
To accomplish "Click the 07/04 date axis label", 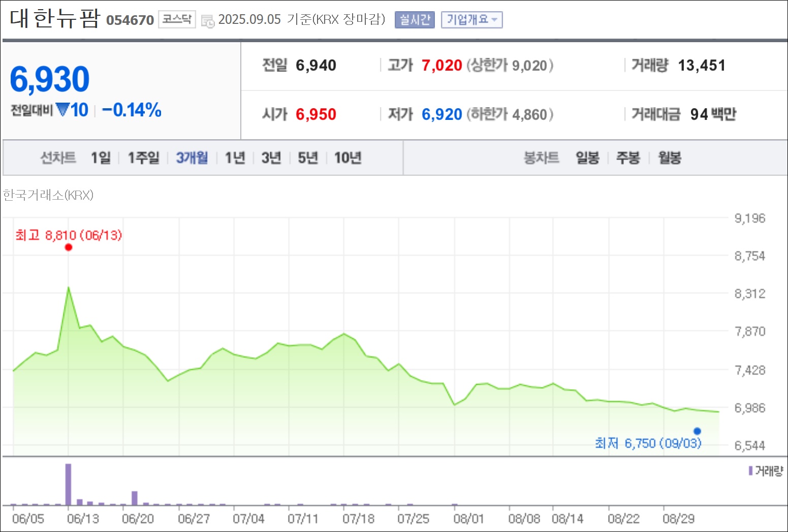I will point(248,519).
